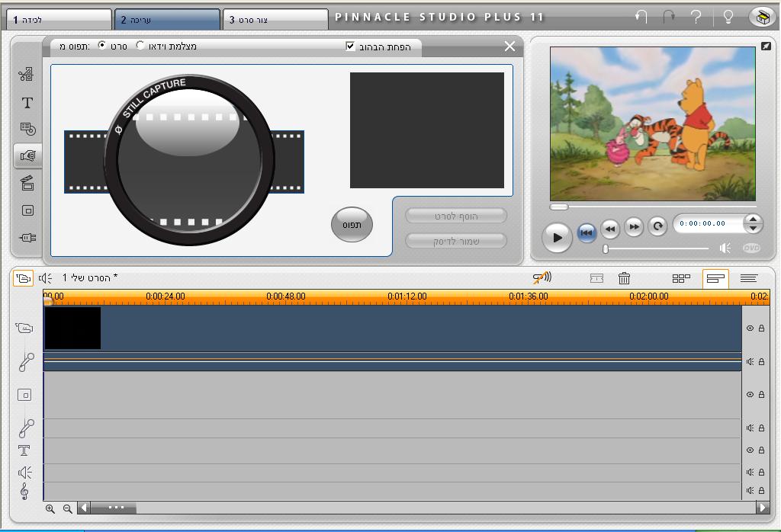Toggle the הפחת הבהוב reduce flicker checkbox
781x532 pixels.
[x=350, y=46]
